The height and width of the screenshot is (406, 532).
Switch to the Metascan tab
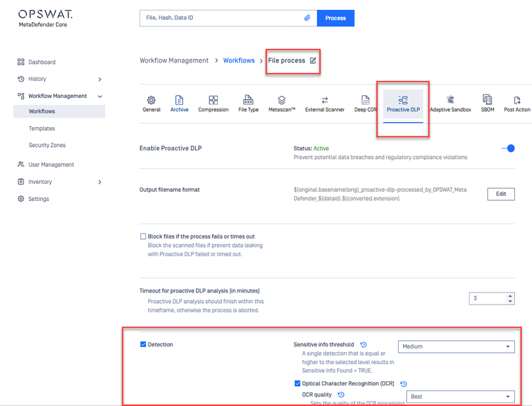[x=282, y=104]
